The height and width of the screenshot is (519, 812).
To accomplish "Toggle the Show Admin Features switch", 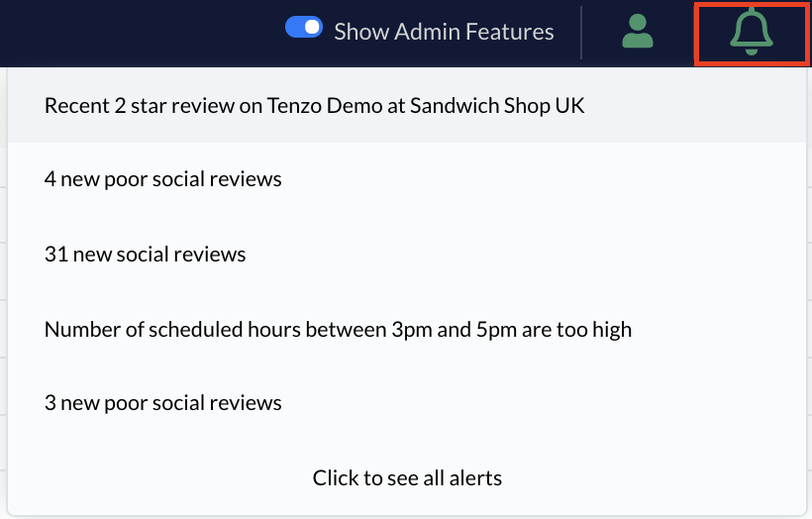I will click(304, 27).
